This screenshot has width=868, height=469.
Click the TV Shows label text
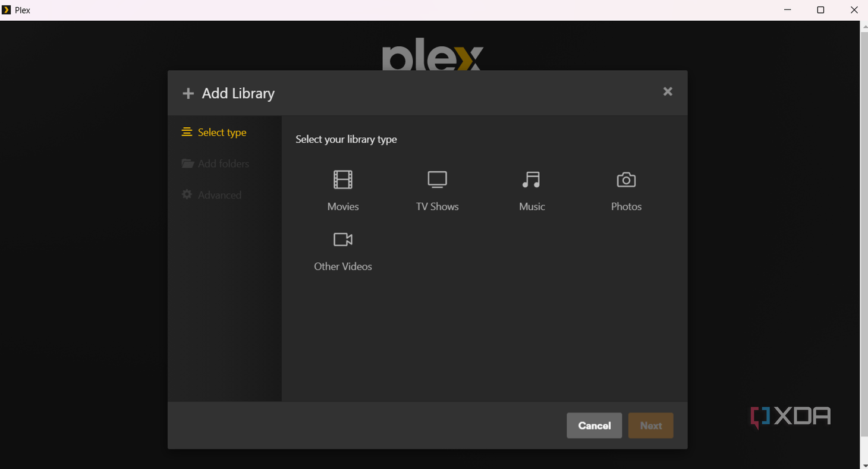pyautogui.click(x=437, y=206)
